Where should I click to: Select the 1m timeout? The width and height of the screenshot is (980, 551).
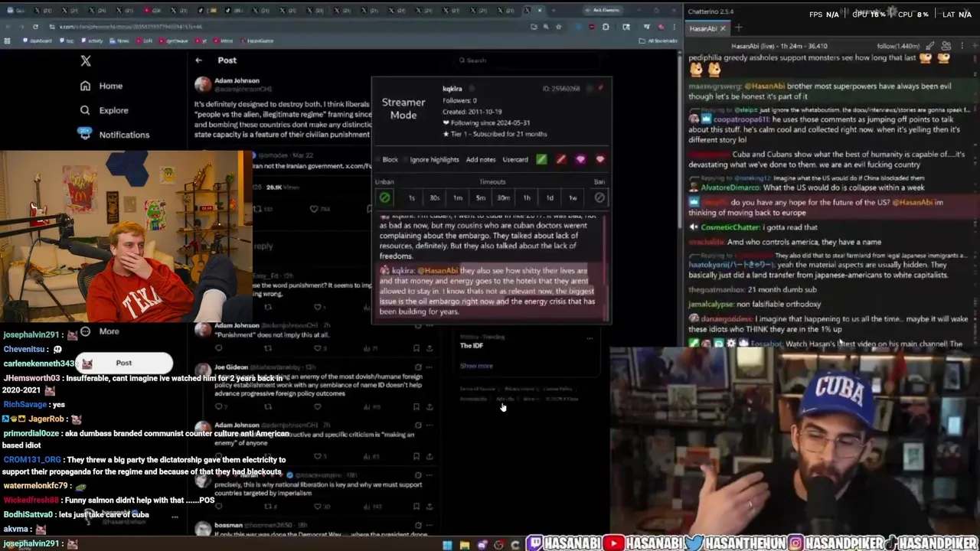457,198
